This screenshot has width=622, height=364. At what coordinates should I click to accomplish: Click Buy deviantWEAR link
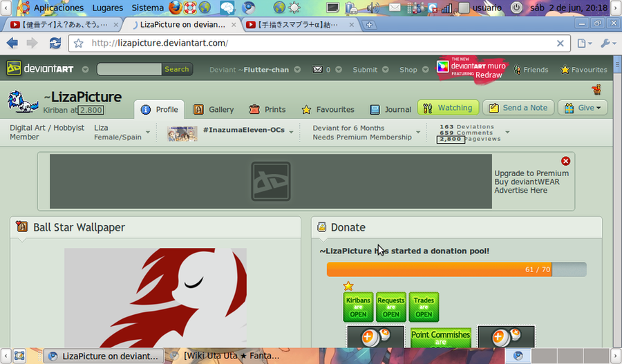(527, 182)
